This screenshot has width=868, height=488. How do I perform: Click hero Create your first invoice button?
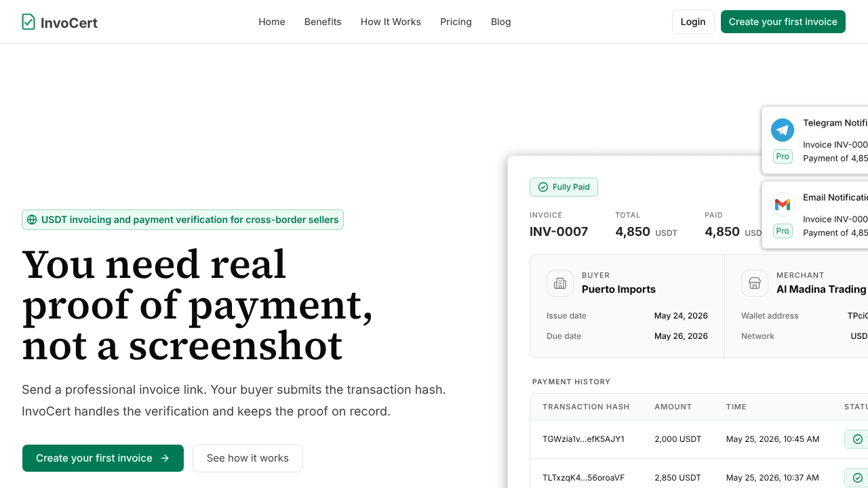103,458
